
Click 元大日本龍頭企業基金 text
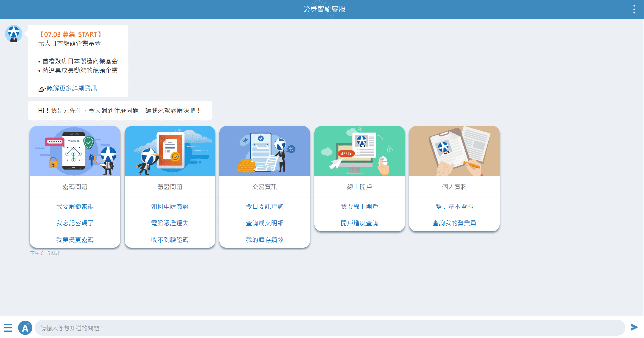[70, 43]
